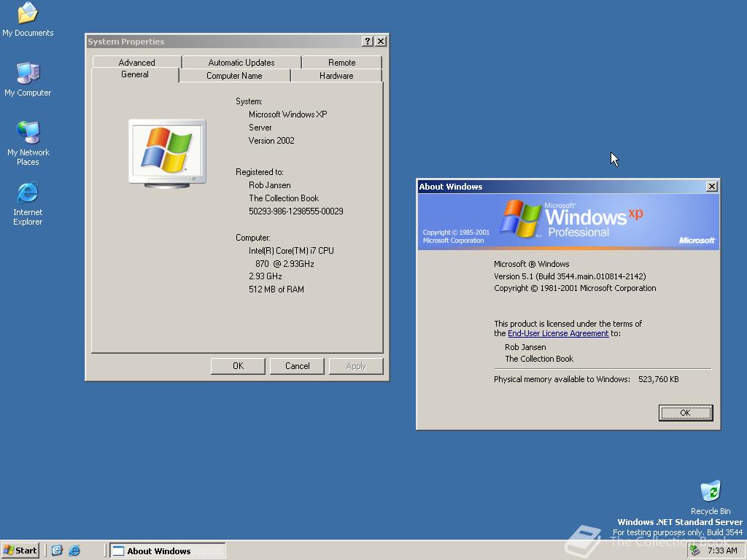The width and height of the screenshot is (747, 560).
Task: Open the Computer Name tab
Action: point(234,76)
